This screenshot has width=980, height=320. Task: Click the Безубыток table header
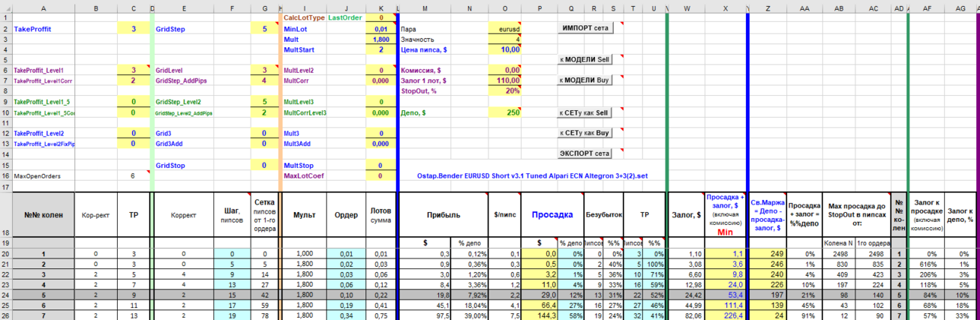point(604,215)
